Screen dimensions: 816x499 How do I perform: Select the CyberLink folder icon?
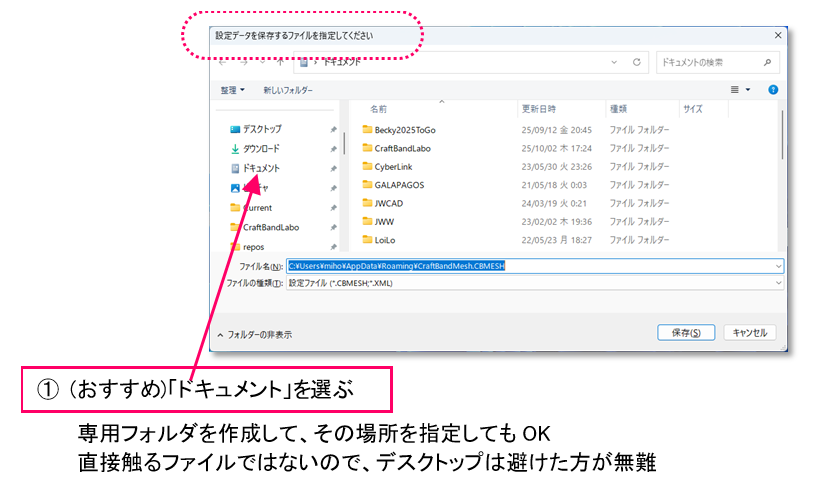tap(366, 167)
